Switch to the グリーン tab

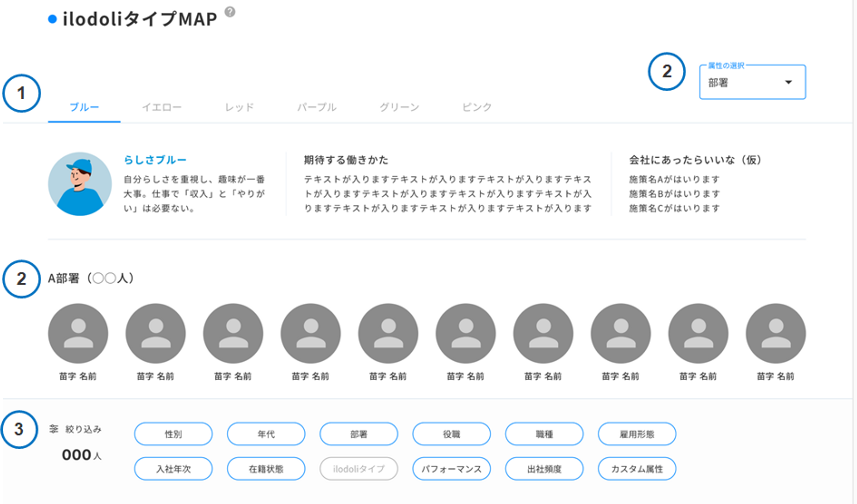click(399, 107)
